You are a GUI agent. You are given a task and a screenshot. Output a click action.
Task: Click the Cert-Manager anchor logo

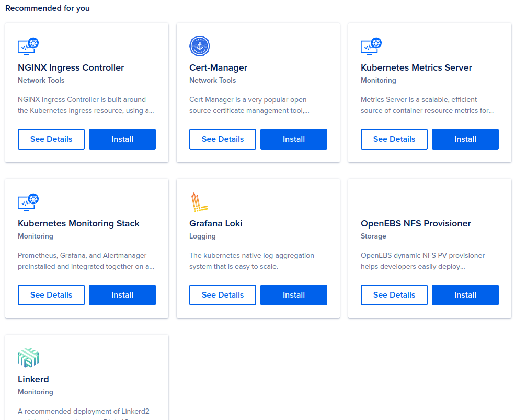(x=199, y=46)
